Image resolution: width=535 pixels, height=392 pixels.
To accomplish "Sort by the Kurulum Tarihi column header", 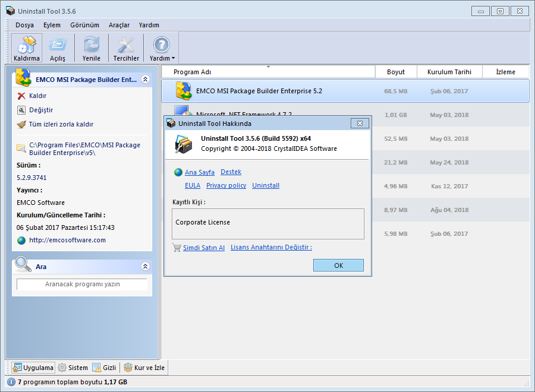I will [x=449, y=72].
